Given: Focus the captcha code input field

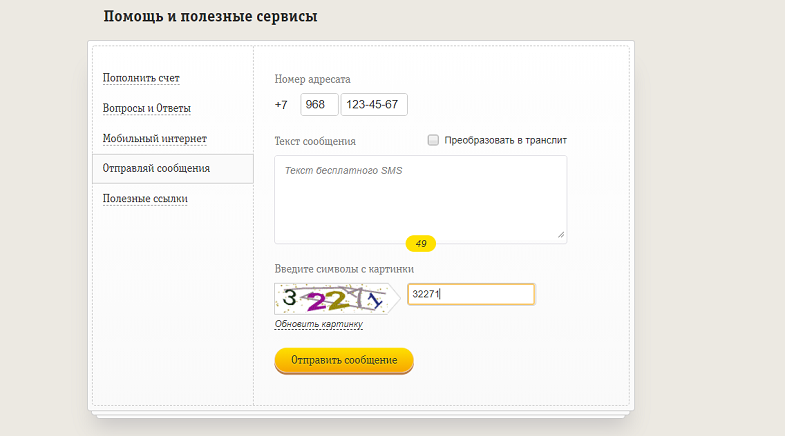Looking at the screenshot, I should pos(471,294).
